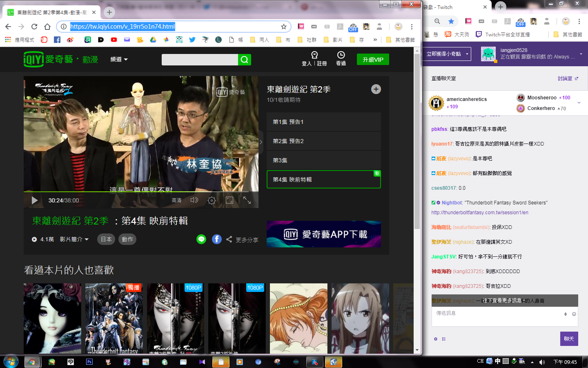Mute the video using the volume icon

(x=194, y=200)
